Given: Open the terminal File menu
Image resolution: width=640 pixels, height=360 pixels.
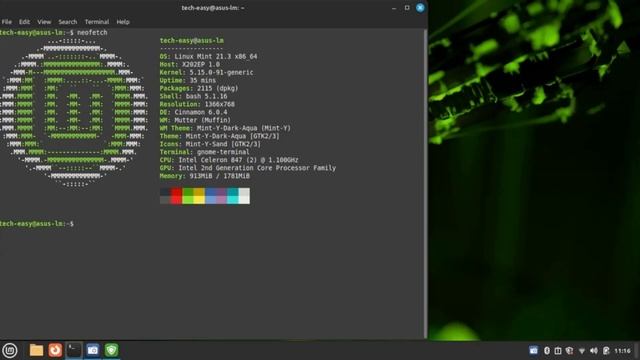Looking at the screenshot, I should [7, 22].
